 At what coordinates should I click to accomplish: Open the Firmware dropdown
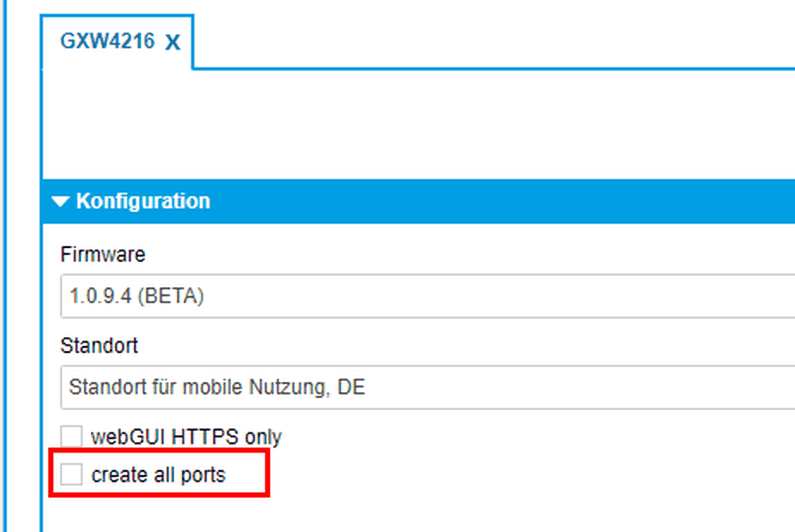click(428, 296)
